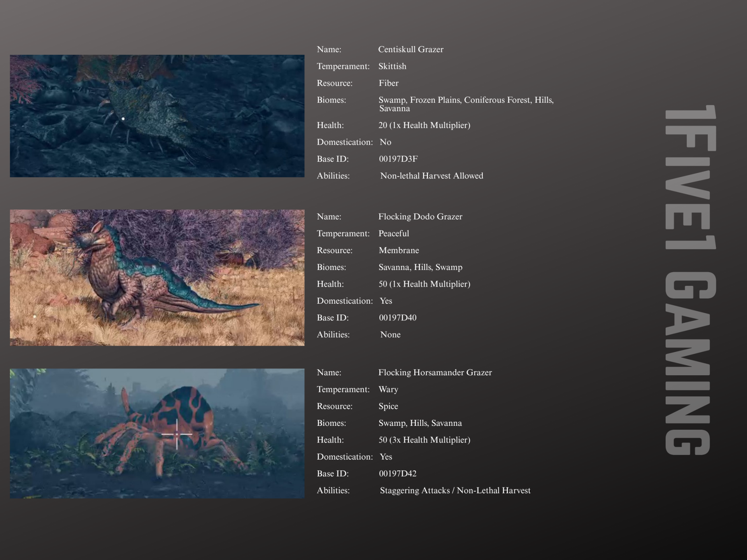Image resolution: width=747 pixels, height=560 pixels.
Task: Click the Flocking Dodo Grazer image
Action: (157, 277)
